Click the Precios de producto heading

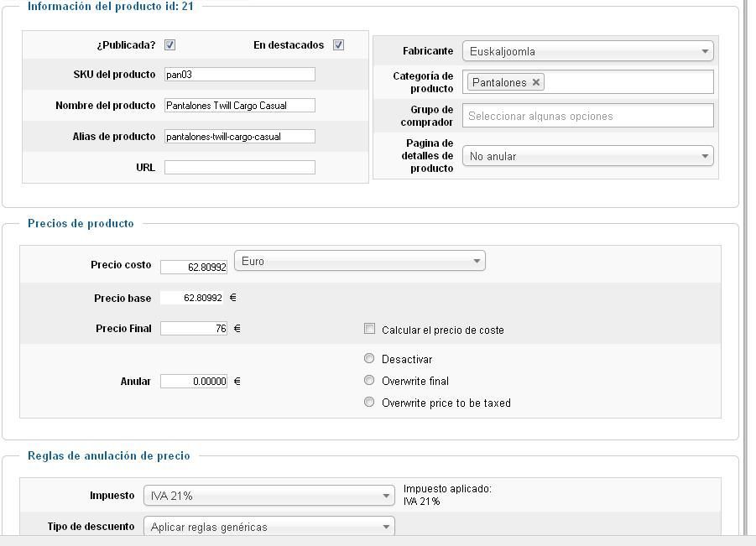tap(81, 223)
